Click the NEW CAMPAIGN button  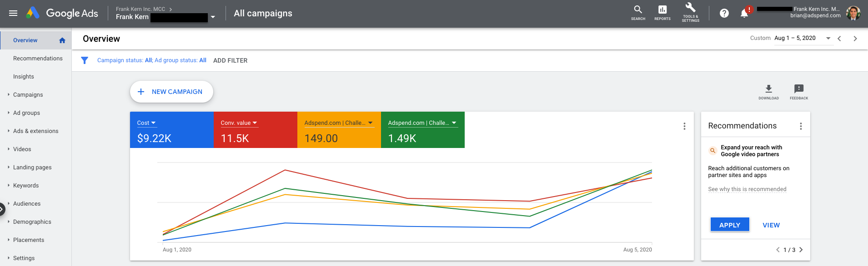[x=171, y=92]
